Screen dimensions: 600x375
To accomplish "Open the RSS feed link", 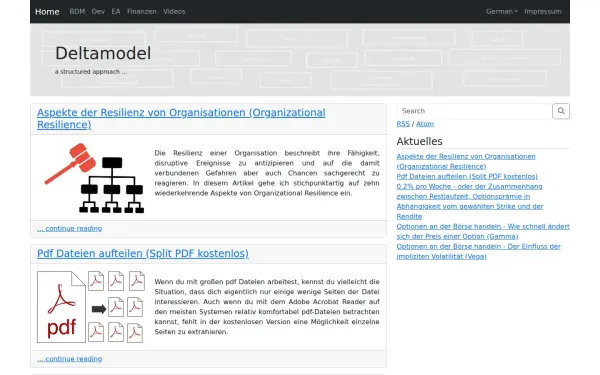I will [x=403, y=124].
